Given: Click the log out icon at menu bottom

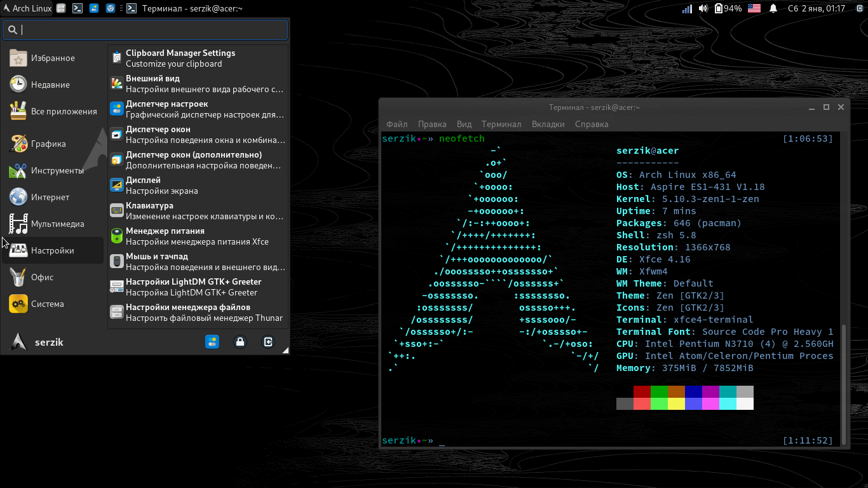Looking at the screenshot, I should tap(268, 342).
